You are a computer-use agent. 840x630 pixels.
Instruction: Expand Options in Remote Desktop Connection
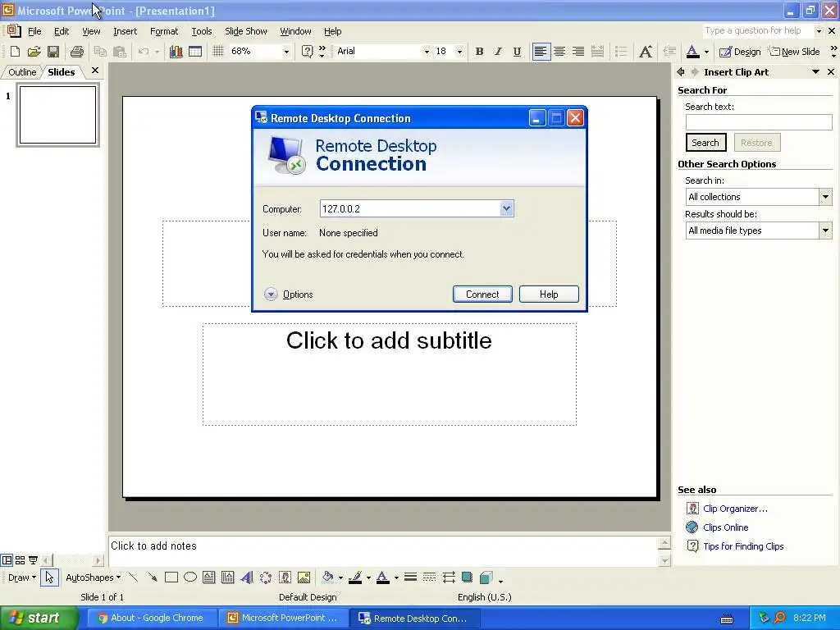click(x=288, y=294)
